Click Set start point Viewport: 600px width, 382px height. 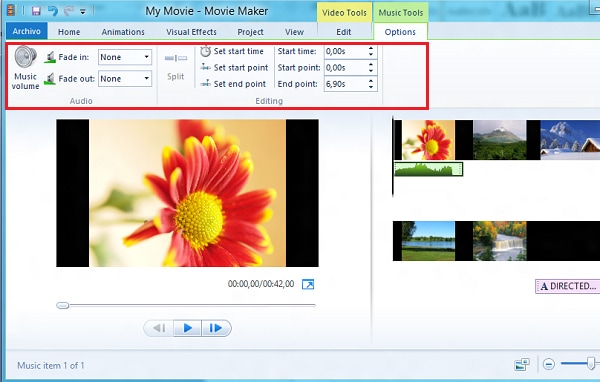click(234, 67)
